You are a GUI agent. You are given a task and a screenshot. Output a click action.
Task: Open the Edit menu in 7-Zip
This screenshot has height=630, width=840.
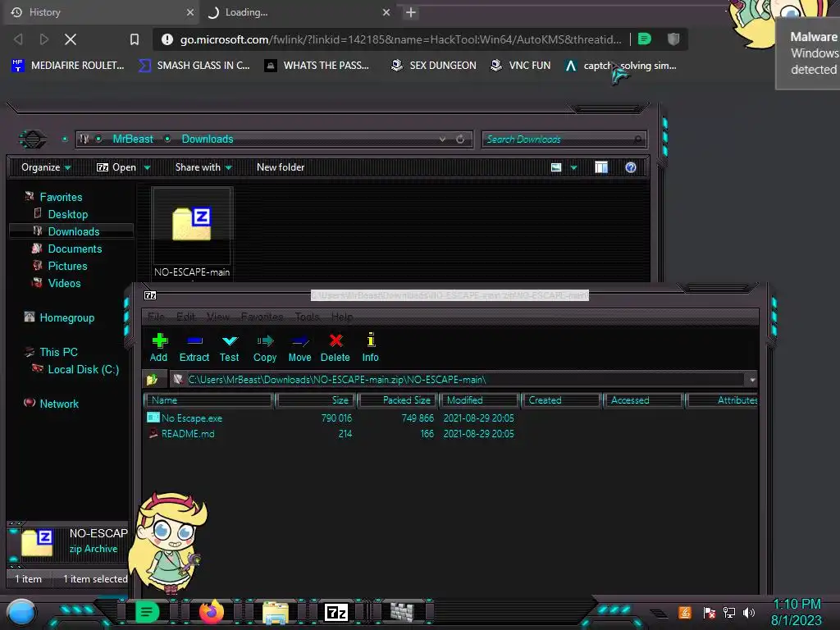coord(185,317)
